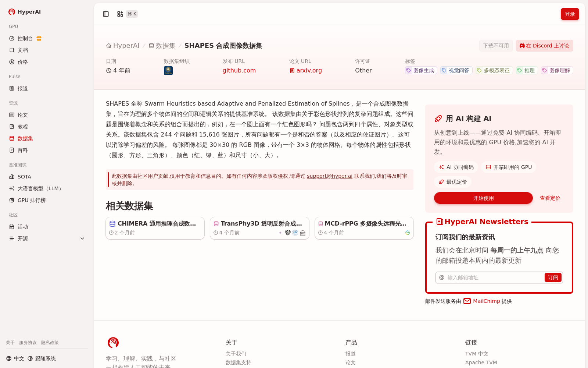Screen dimensions: 588x368
Task: Select the 图像理解 tag
Action: click(557, 70)
